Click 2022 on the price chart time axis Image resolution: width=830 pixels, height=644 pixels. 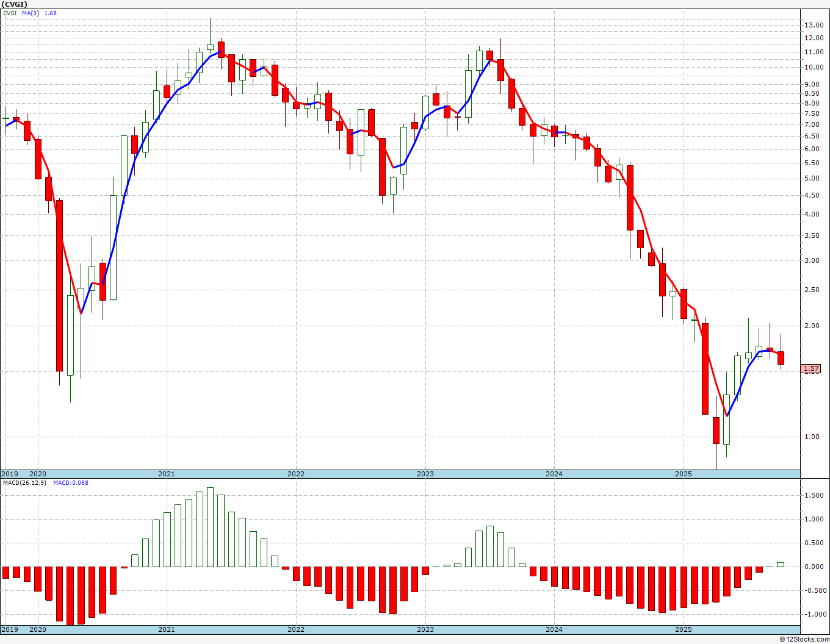(x=296, y=474)
